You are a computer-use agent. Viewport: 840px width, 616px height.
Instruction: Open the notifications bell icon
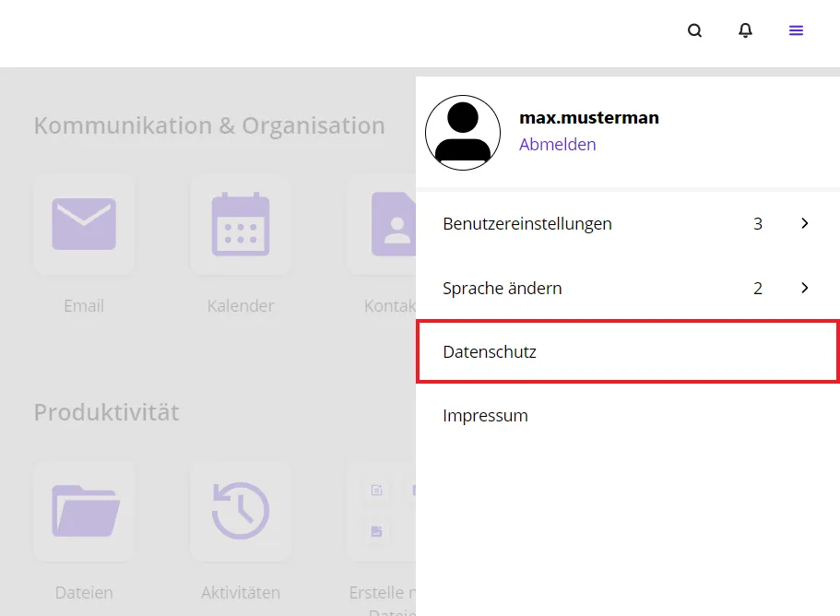[x=745, y=30]
